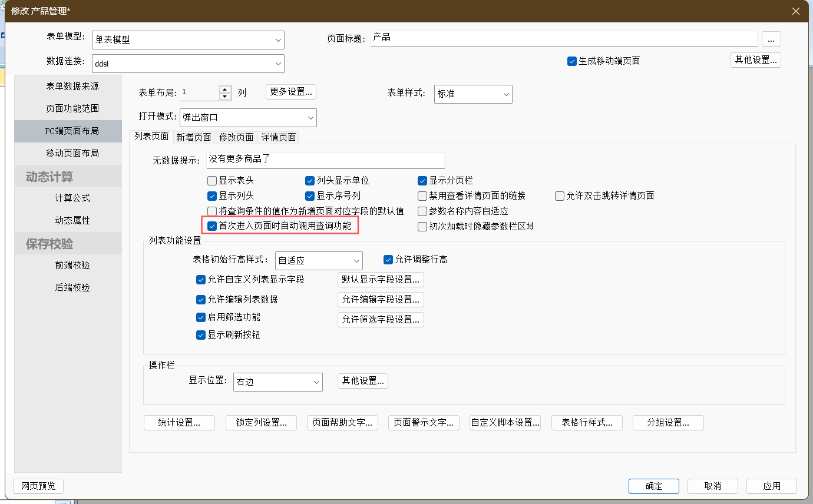The width and height of the screenshot is (813, 504).
Task: Toggle 生成移动端页面 checkbox
Action: tap(571, 61)
